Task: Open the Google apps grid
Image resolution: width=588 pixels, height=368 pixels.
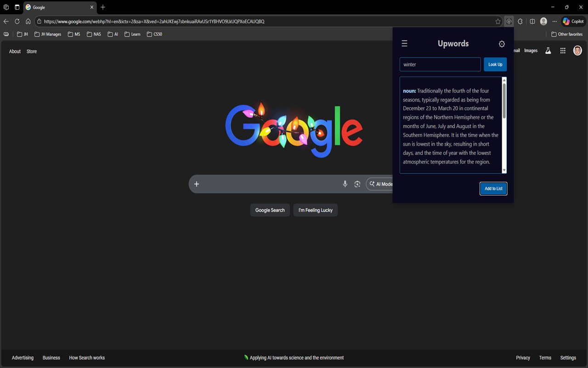Action: (x=563, y=51)
